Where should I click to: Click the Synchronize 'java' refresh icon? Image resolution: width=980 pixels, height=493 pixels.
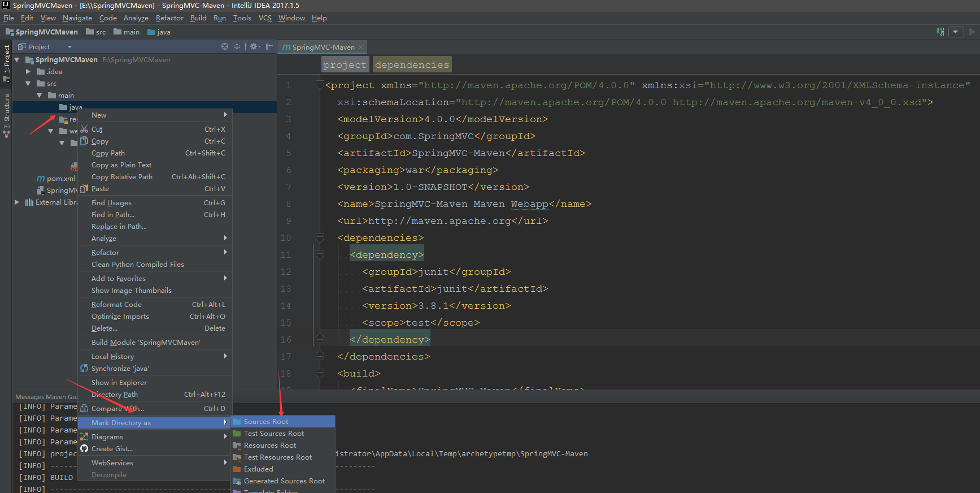pyautogui.click(x=84, y=368)
